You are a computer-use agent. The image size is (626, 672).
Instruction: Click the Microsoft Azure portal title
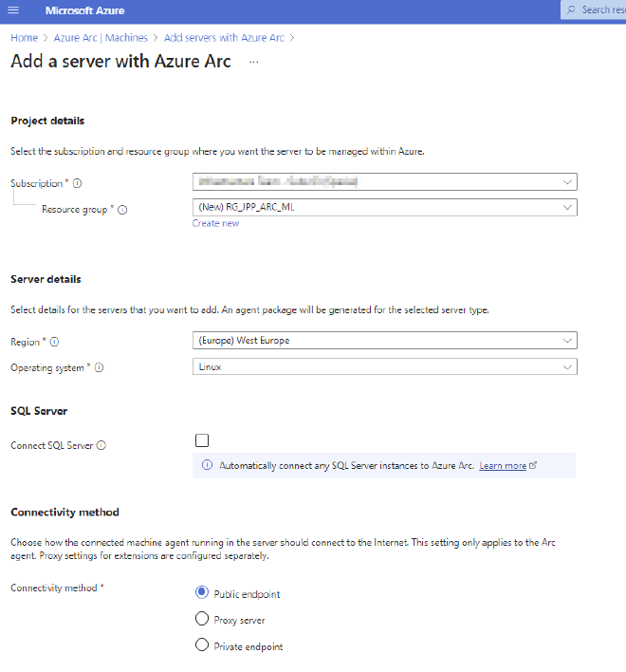click(84, 10)
